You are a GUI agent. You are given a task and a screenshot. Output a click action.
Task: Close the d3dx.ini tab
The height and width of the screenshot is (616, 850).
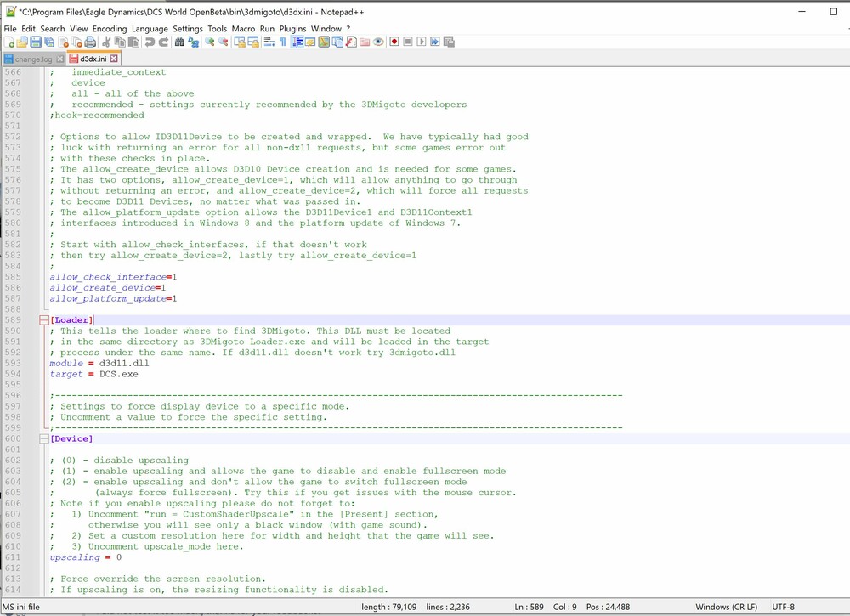115,59
